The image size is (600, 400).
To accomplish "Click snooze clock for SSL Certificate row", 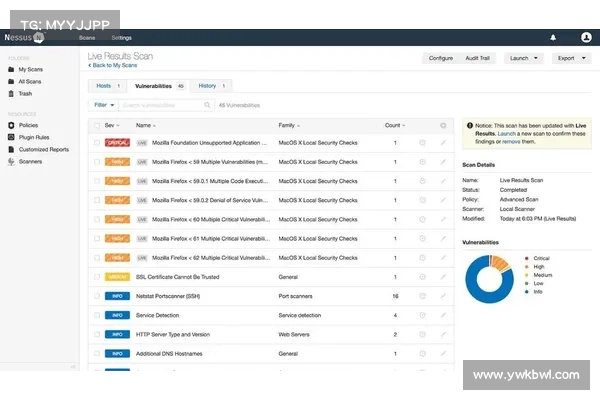I will point(422,277).
